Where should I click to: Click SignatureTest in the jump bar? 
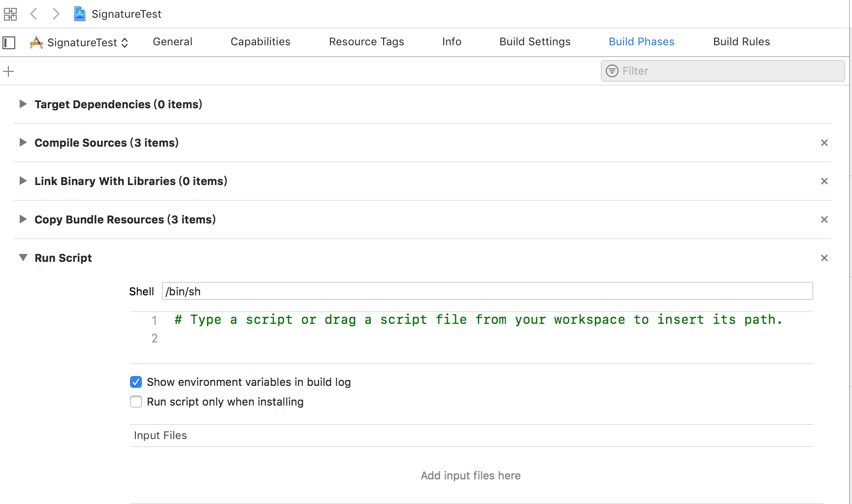[x=127, y=14]
